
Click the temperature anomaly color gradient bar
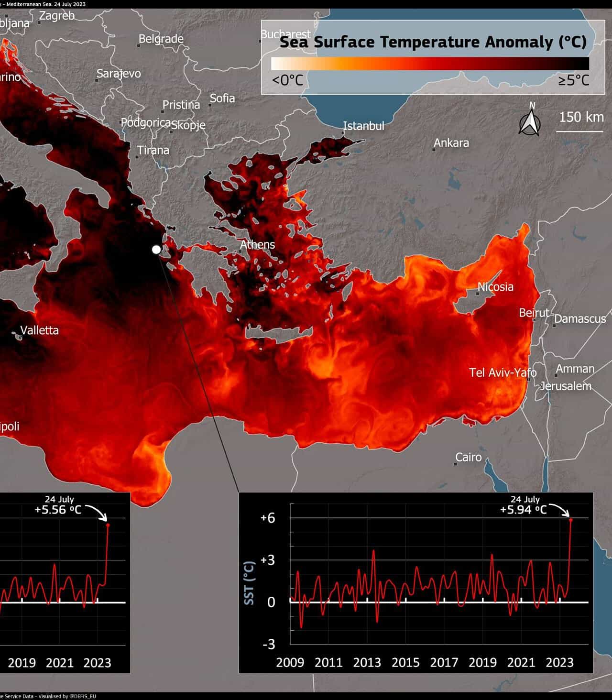pyautogui.click(x=430, y=64)
